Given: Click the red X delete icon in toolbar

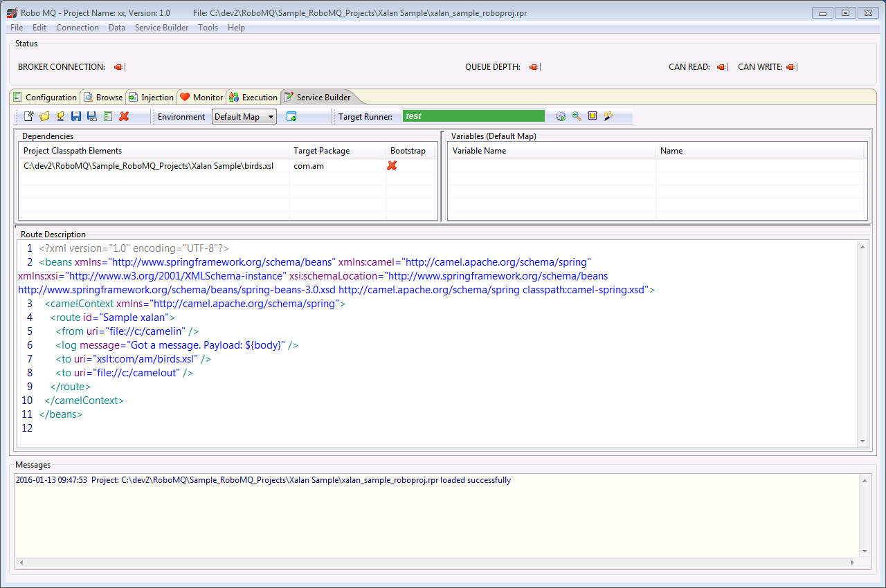Looking at the screenshot, I should (x=124, y=116).
